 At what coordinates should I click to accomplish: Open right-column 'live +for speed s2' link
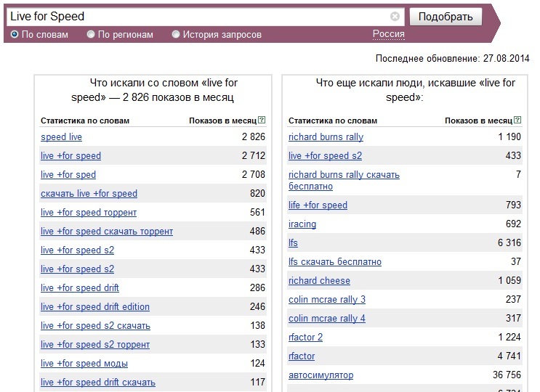325,156
